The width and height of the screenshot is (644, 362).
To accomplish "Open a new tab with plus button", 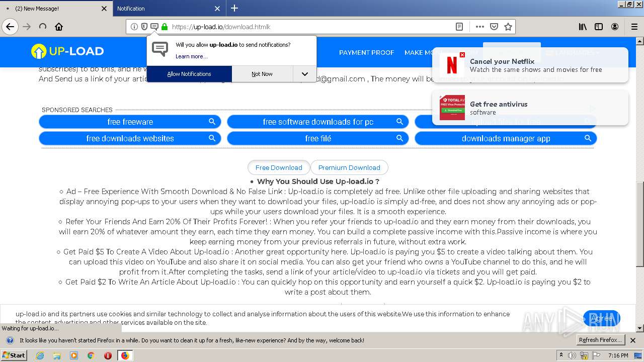I will (234, 8).
